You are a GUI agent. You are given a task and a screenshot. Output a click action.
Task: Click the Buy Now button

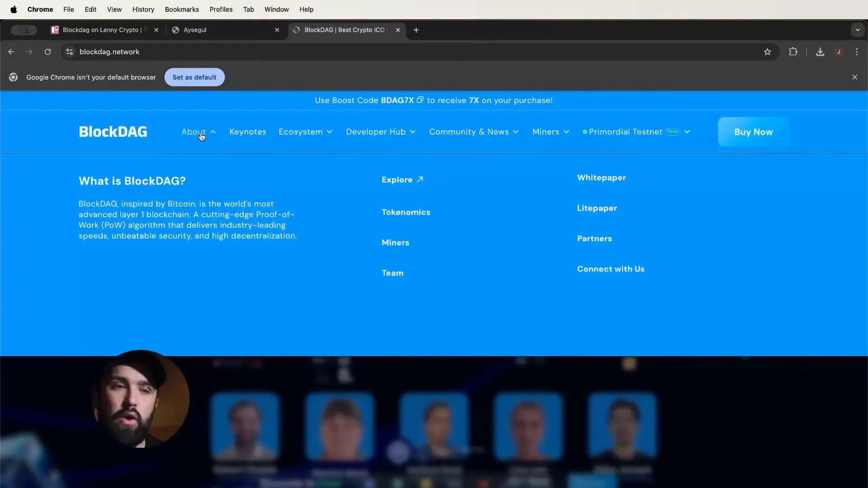(x=753, y=132)
